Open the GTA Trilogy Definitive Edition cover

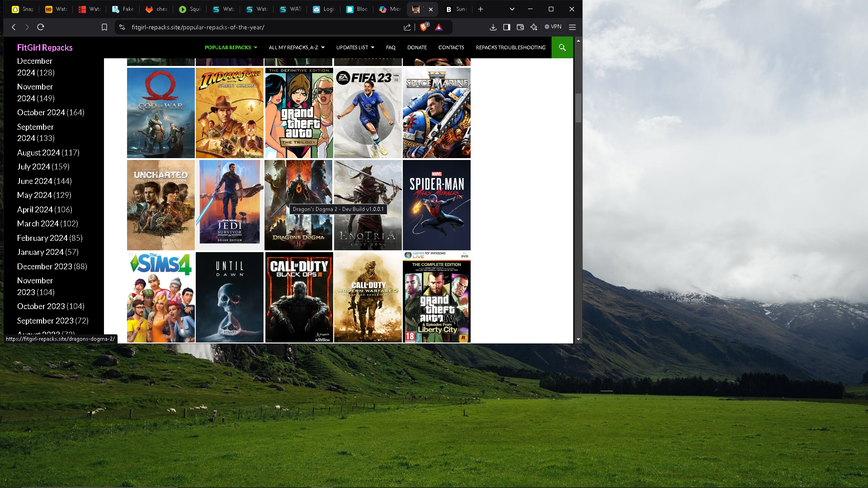[299, 113]
